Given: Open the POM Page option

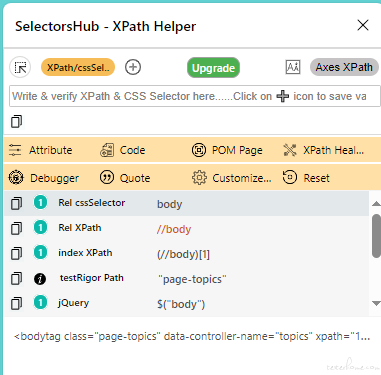Looking at the screenshot, I should (227, 150).
